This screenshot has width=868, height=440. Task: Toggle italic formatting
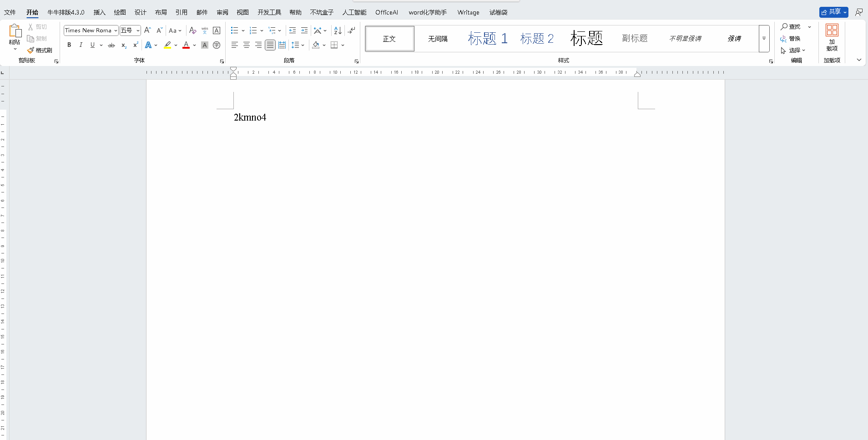81,45
